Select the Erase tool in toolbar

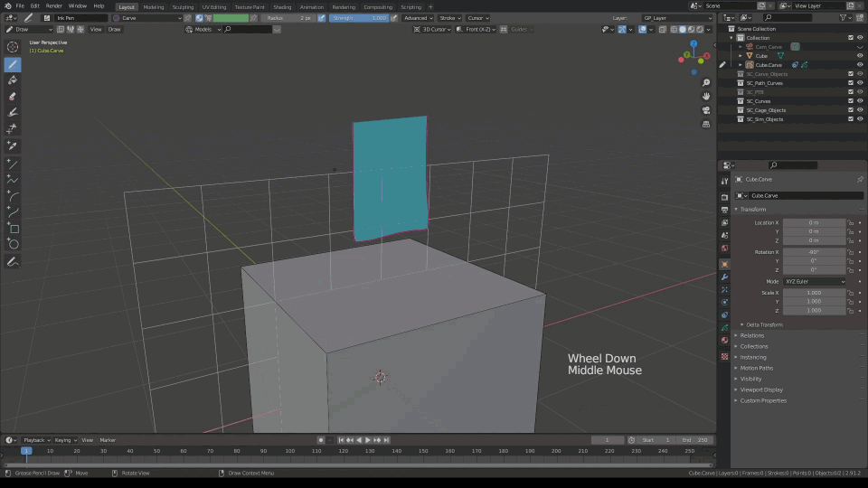[13, 96]
